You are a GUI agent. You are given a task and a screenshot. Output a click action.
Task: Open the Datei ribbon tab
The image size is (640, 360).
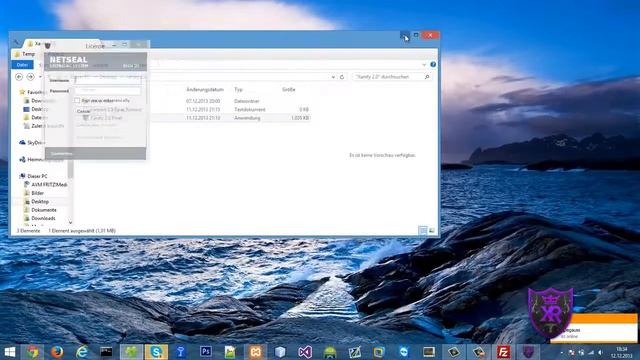[22, 64]
